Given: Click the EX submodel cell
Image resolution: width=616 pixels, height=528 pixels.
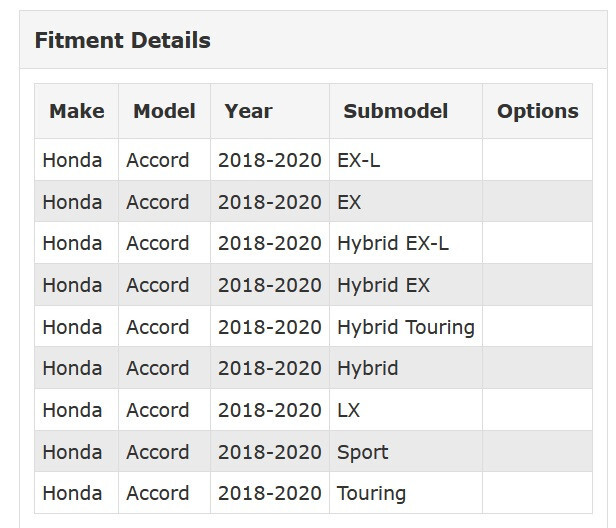Looking at the screenshot, I should [406, 202].
